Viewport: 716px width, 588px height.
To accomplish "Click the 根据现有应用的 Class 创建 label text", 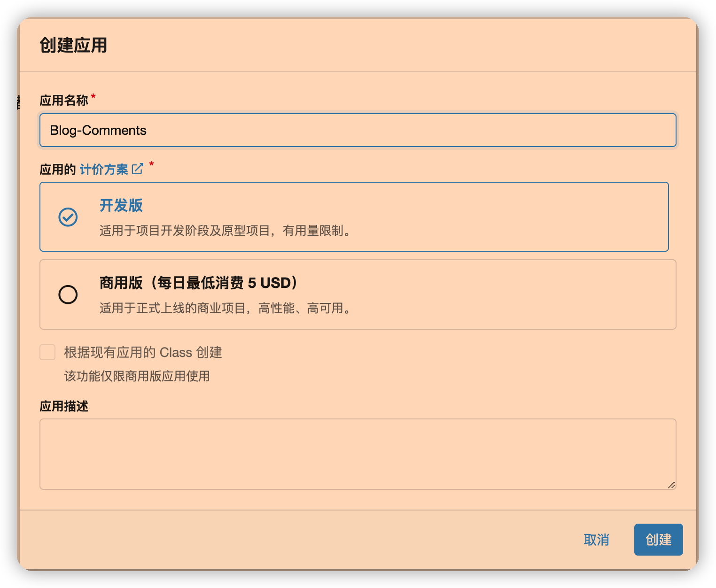I will 143,352.
